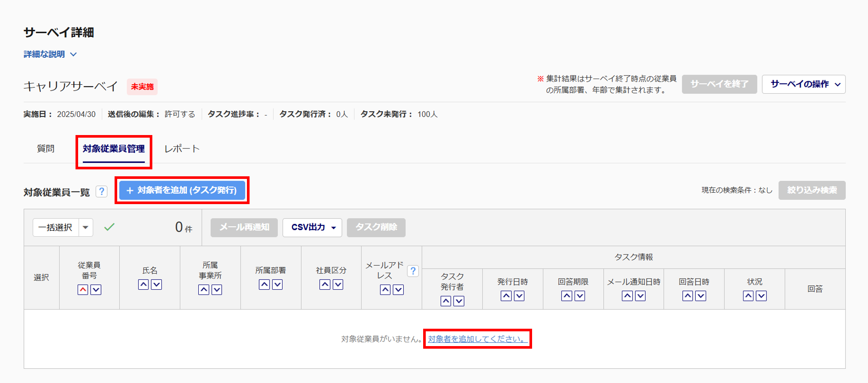
Task: Sort メール通知日時 column ascending
Action: pyautogui.click(x=627, y=296)
